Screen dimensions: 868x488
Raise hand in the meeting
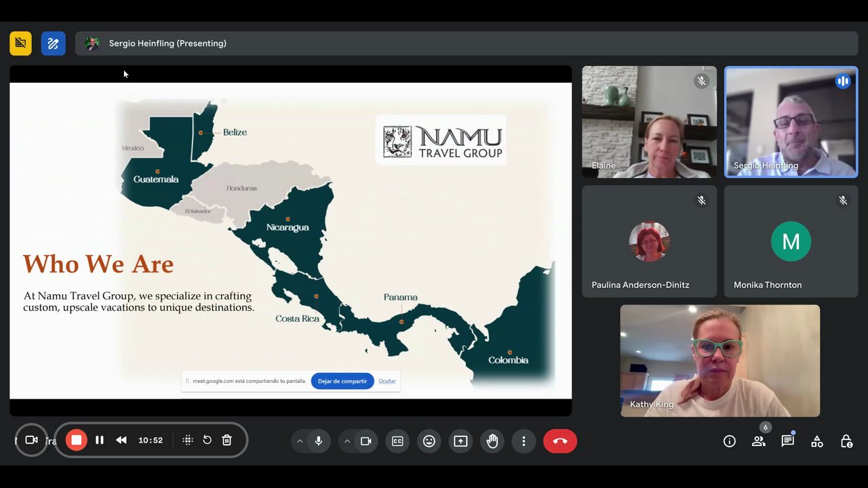(x=492, y=441)
